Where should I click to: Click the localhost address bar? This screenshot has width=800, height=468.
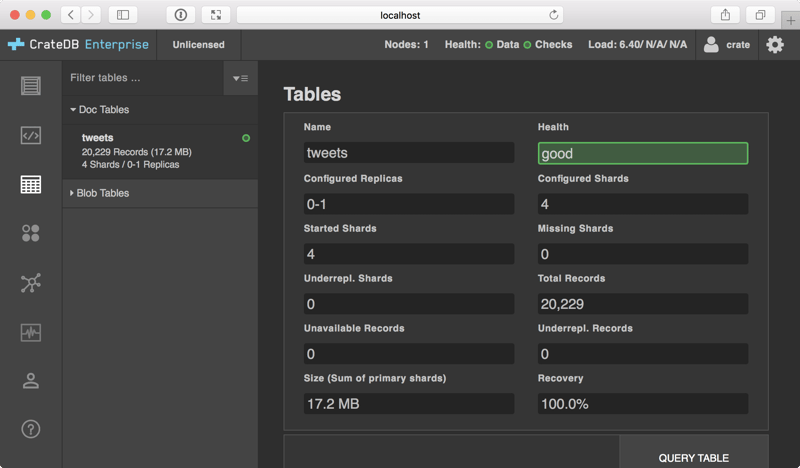click(x=400, y=15)
